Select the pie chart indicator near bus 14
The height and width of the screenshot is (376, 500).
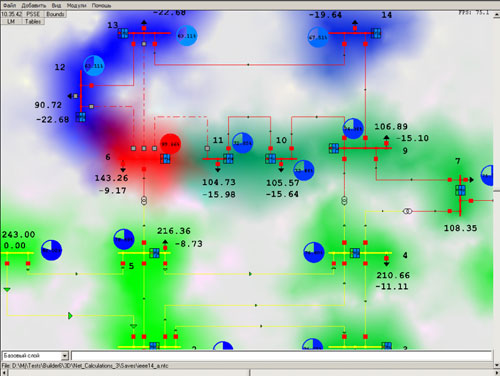point(318,37)
